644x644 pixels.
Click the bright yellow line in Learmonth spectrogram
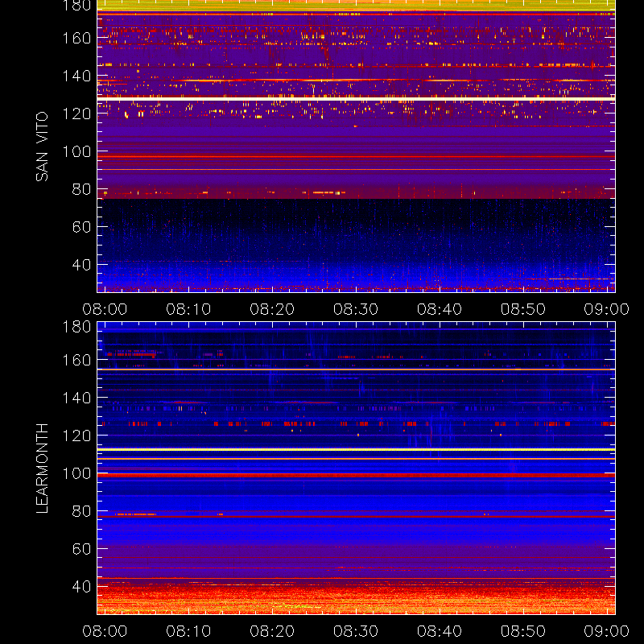pos(356,450)
